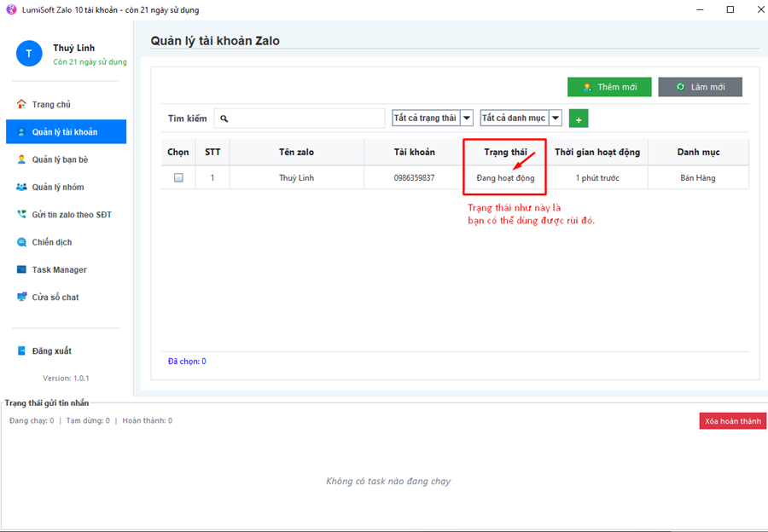Tick the checkbox for Thuỳ Linh row

click(x=178, y=178)
